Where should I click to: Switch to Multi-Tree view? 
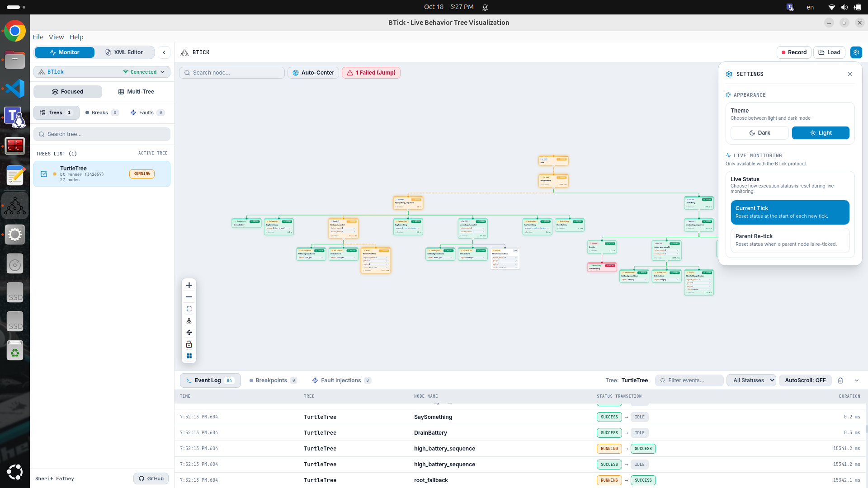[136, 92]
